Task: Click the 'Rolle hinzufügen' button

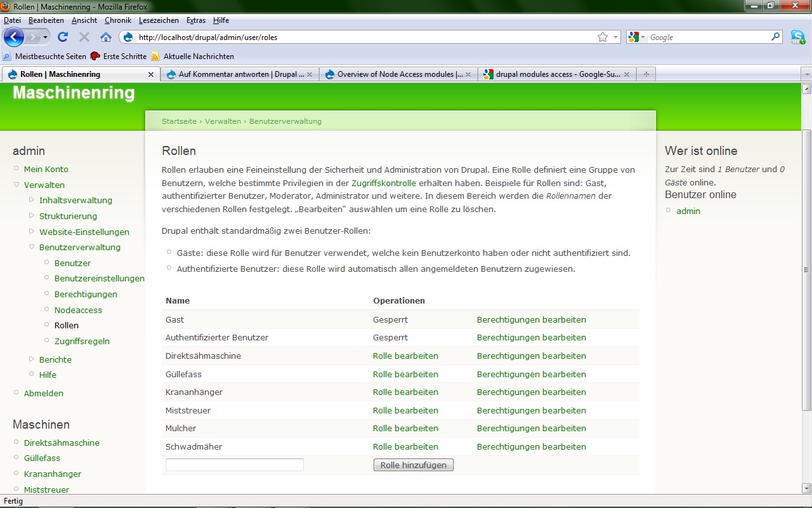Action: pos(413,465)
